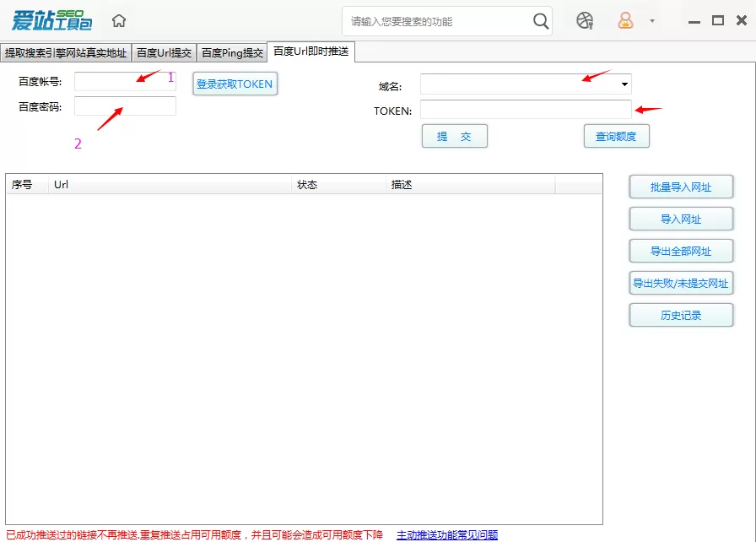Open the skin theme icon
Viewport: 756px width, 542px height.
(585, 21)
